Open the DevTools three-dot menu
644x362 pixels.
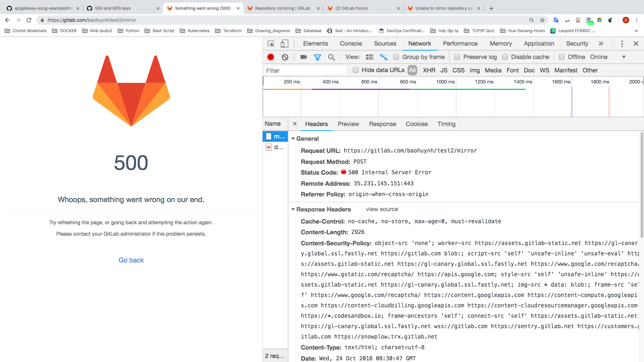click(x=622, y=44)
